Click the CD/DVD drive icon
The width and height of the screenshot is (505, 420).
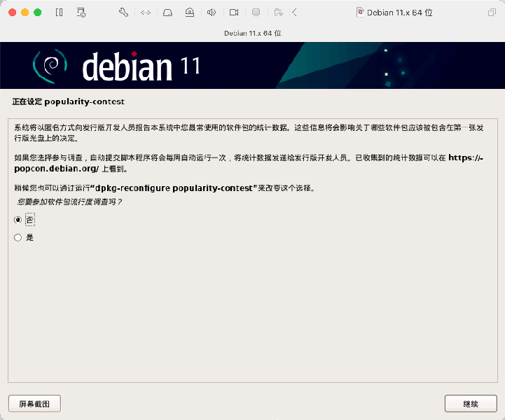pos(190,13)
